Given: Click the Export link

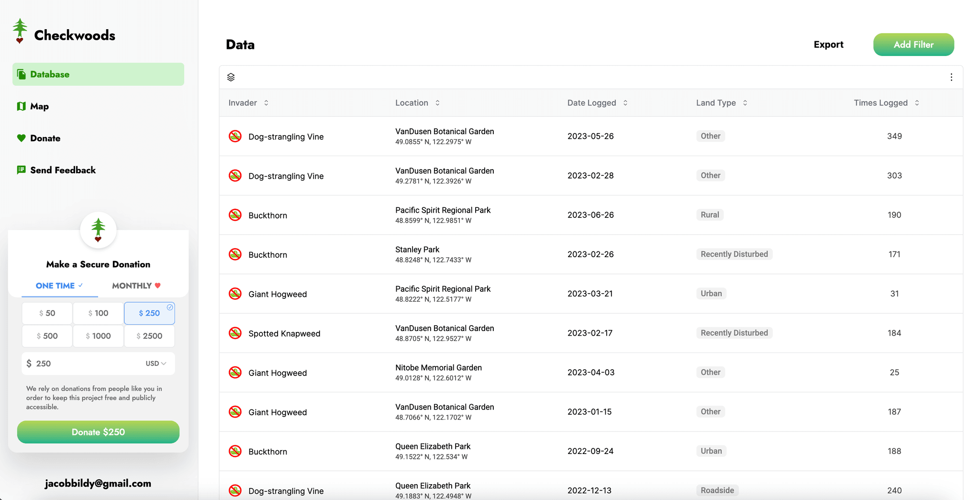Looking at the screenshot, I should [828, 44].
